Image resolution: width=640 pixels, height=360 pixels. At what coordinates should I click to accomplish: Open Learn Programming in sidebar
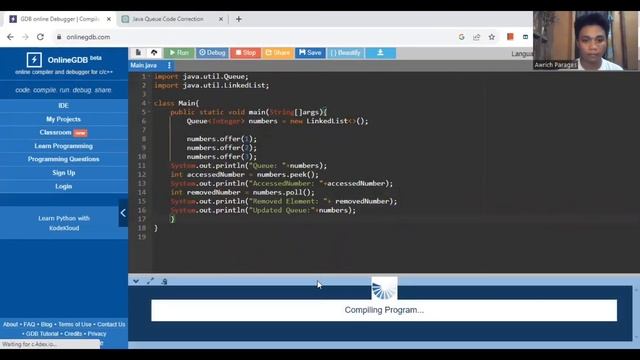[63, 146]
